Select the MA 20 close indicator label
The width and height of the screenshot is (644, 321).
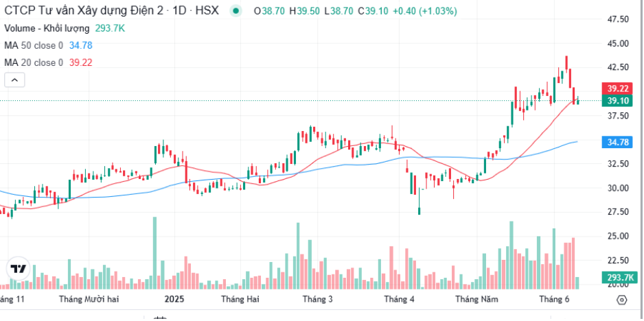click(x=34, y=63)
